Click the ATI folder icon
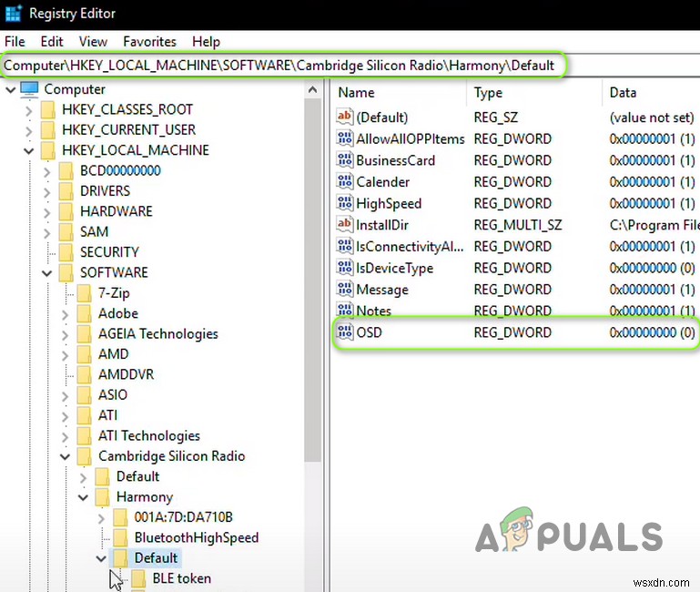Image resolution: width=700 pixels, height=592 pixels. [x=85, y=415]
